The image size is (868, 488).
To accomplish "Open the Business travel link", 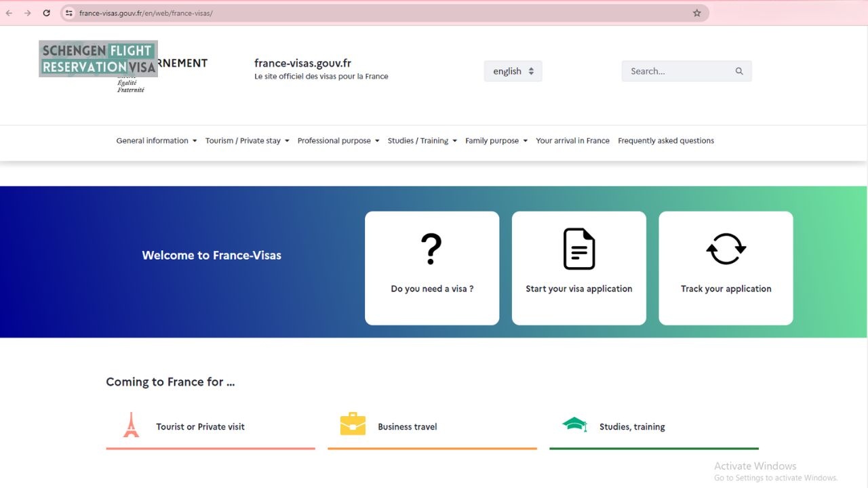I will pos(408,427).
